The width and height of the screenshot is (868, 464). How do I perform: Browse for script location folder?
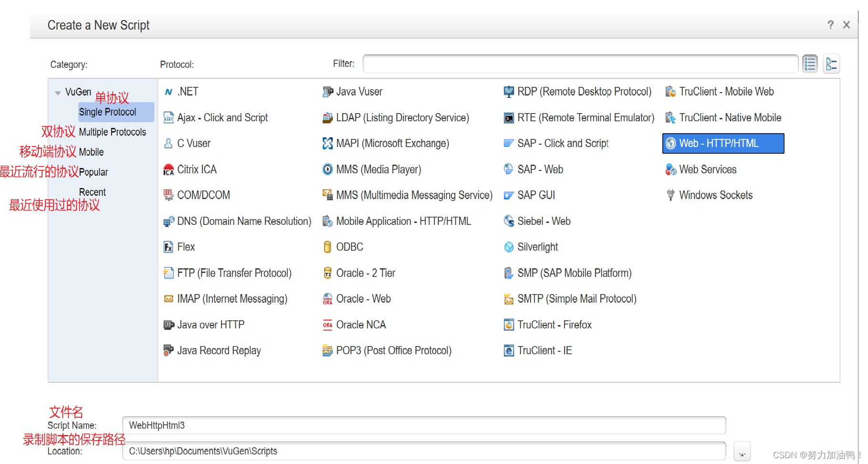742,451
